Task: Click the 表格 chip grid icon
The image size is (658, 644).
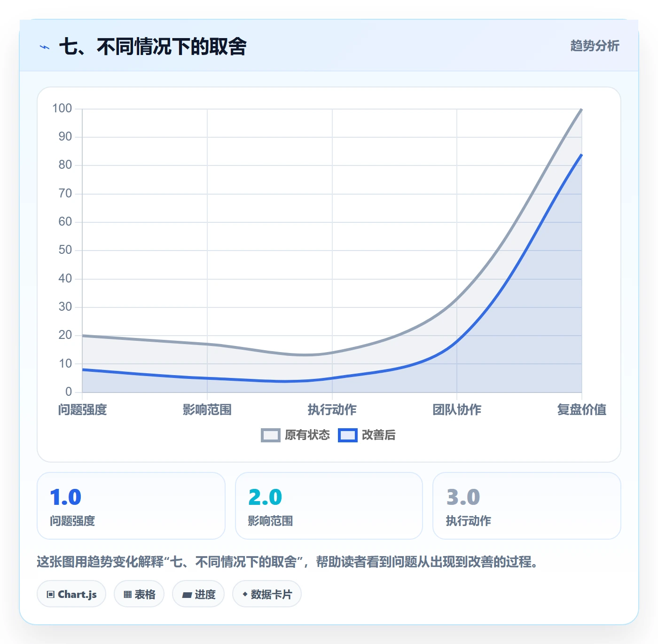Action: coord(127,595)
